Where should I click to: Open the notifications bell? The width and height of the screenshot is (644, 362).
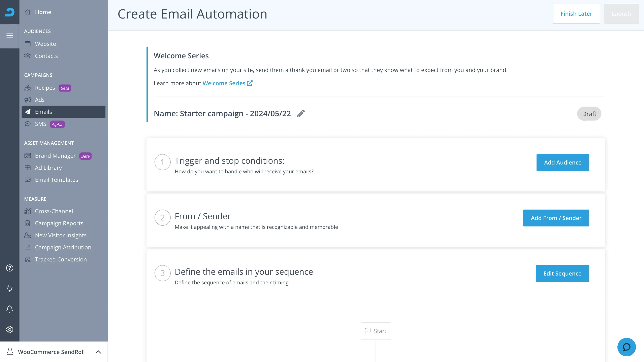point(9,309)
